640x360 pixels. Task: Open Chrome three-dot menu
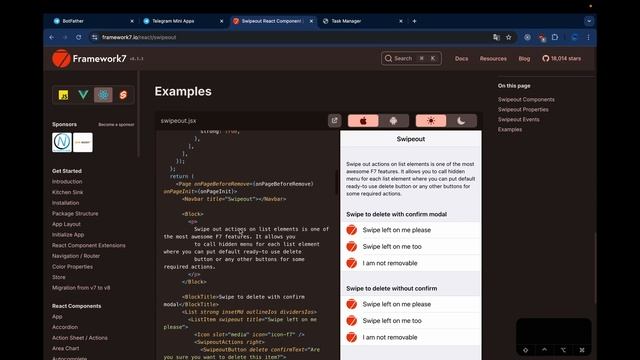tap(588, 37)
